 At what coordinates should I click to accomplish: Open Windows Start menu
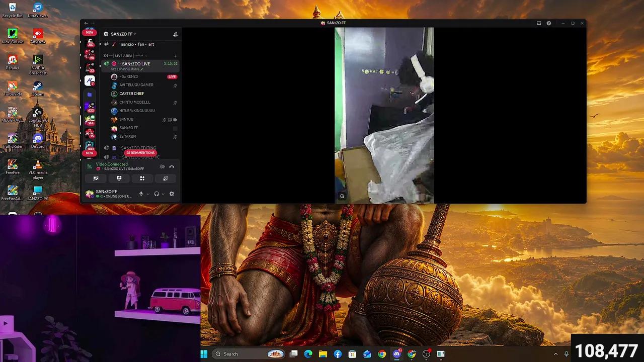coord(204,354)
